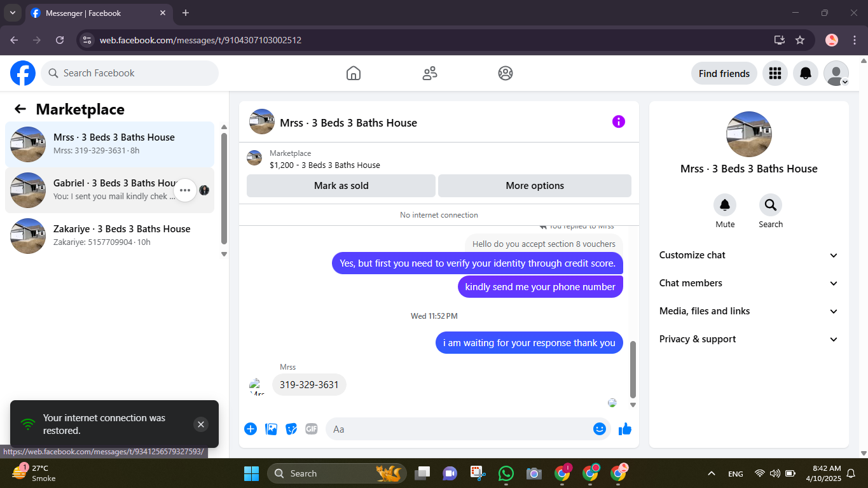Open the ENG language indicator
This screenshot has height=488, width=868.
point(736,473)
